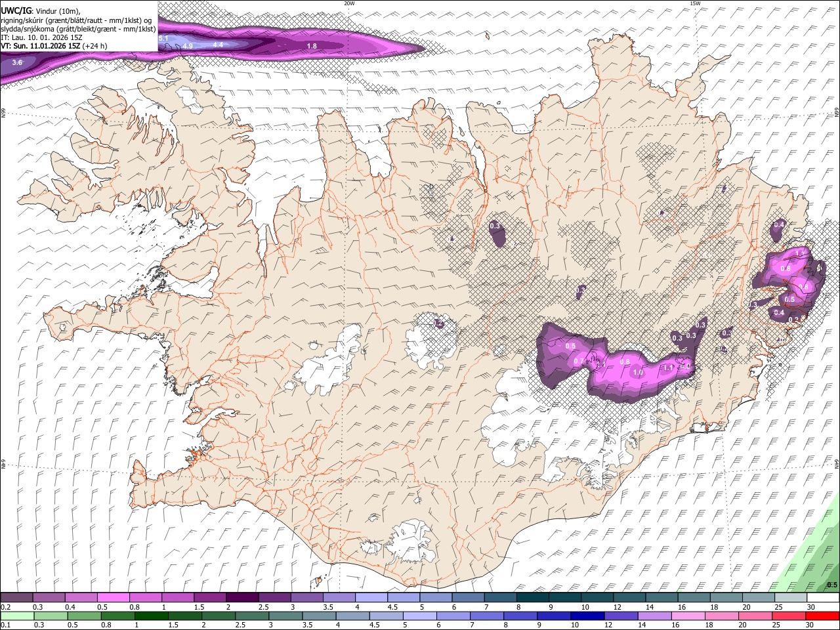Select the deep blue 10 swatch in lower scale
The height and width of the screenshot is (630, 840).
pos(587,616)
